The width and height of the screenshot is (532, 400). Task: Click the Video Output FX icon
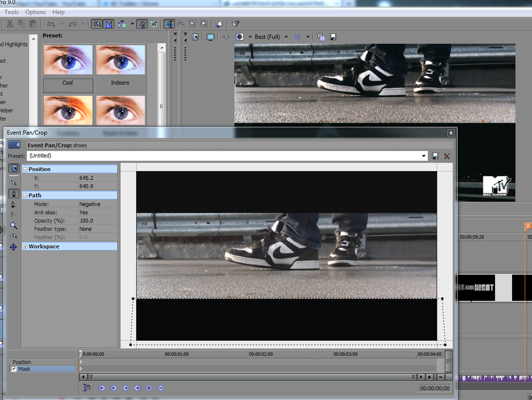[226, 37]
